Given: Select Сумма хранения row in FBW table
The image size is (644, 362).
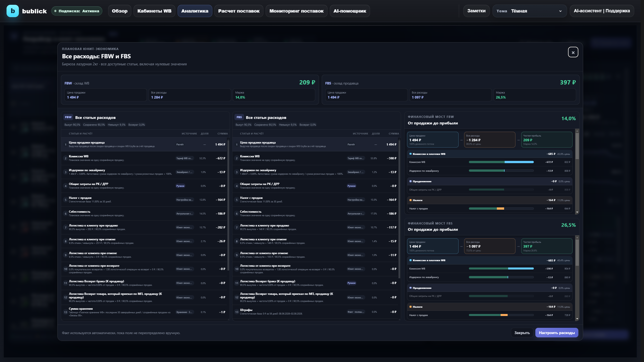Looking at the screenshot, I should (x=144, y=312).
